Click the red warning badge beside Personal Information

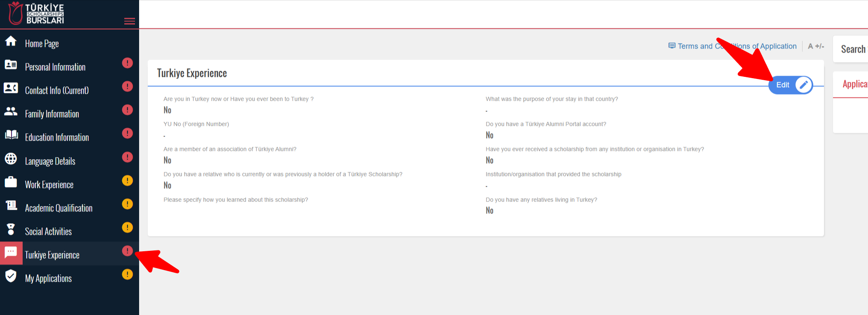128,63
